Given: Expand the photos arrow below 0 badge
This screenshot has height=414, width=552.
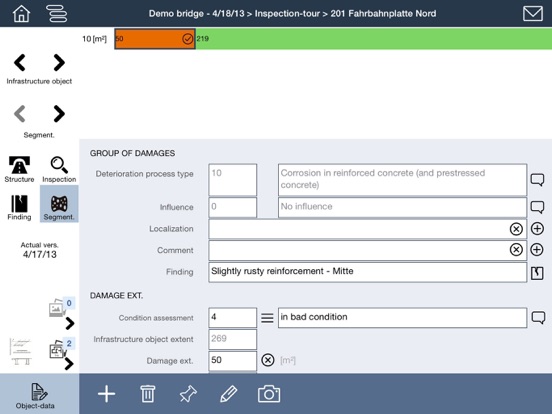Looking at the screenshot, I should coord(70,323).
